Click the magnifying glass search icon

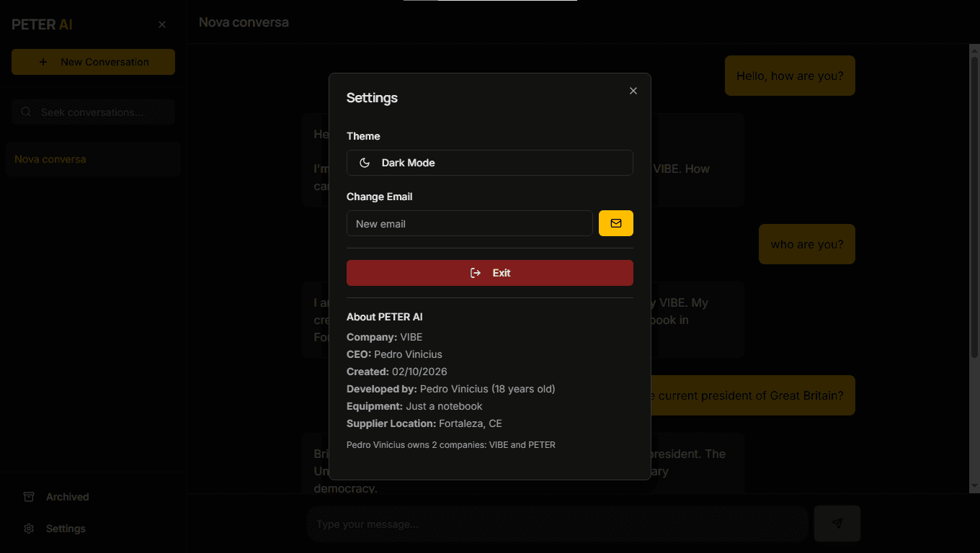(25, 112)
